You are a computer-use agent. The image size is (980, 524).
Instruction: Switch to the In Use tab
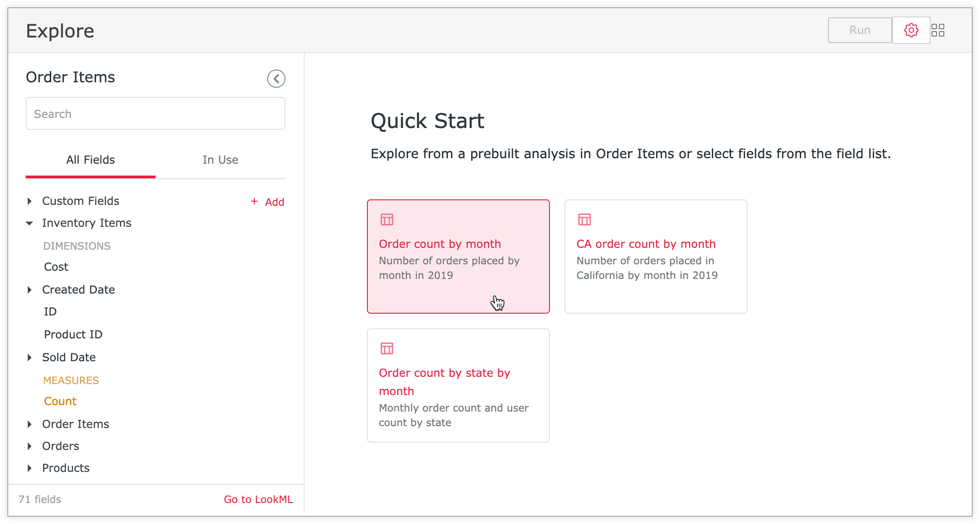(221, 160)
